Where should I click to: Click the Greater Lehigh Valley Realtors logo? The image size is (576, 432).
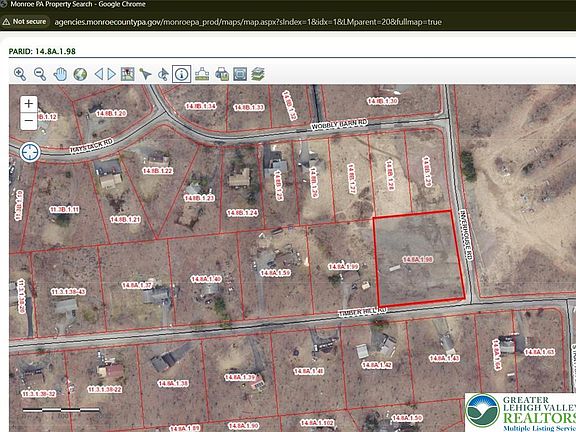520,412
